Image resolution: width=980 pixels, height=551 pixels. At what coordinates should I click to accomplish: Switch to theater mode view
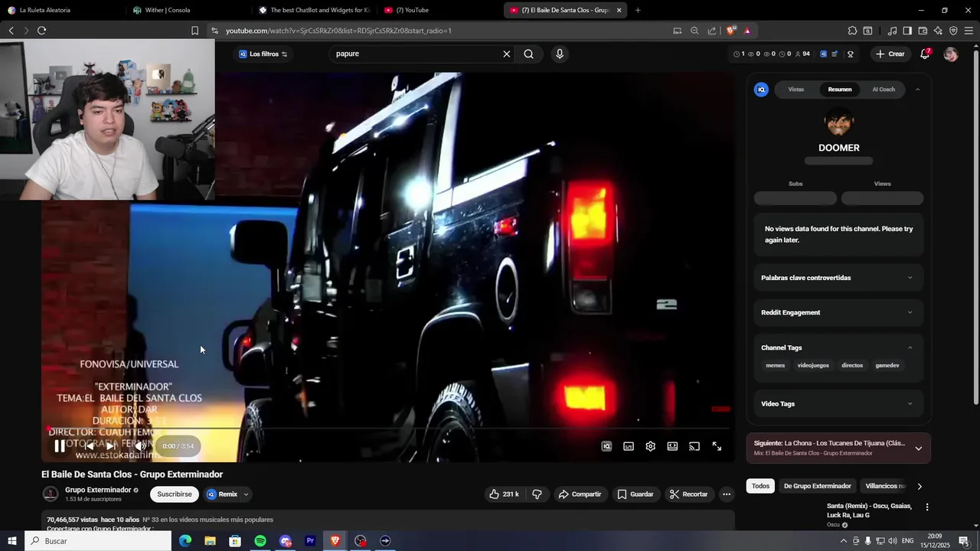(x=672, y=446)
